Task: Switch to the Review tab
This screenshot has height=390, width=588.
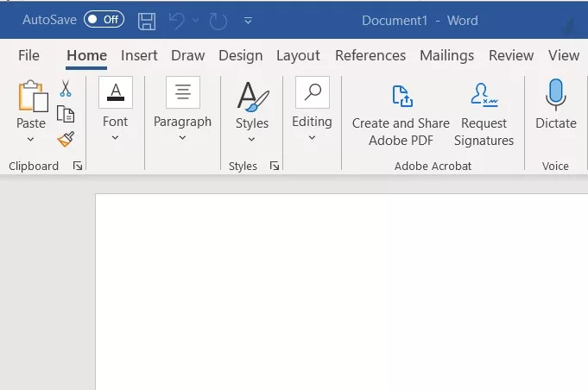Action: tap(511, 55)
